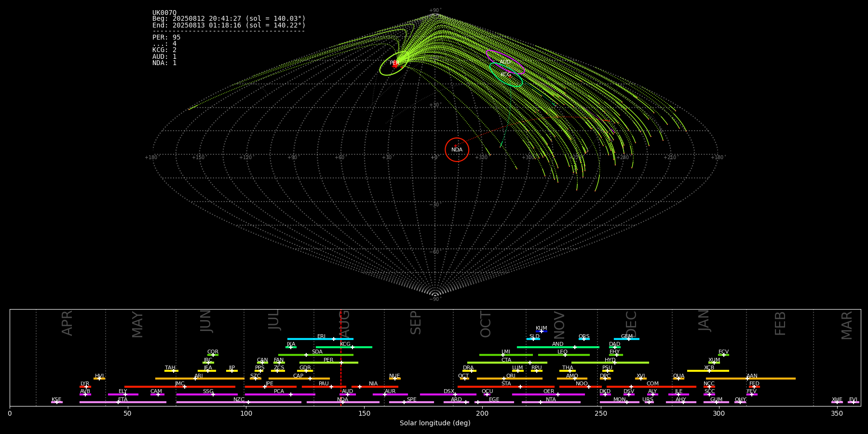Screen dimensions: 868x434
Task: Click the KCG radiant ellipse on the sky map
Action: [506, 75]
